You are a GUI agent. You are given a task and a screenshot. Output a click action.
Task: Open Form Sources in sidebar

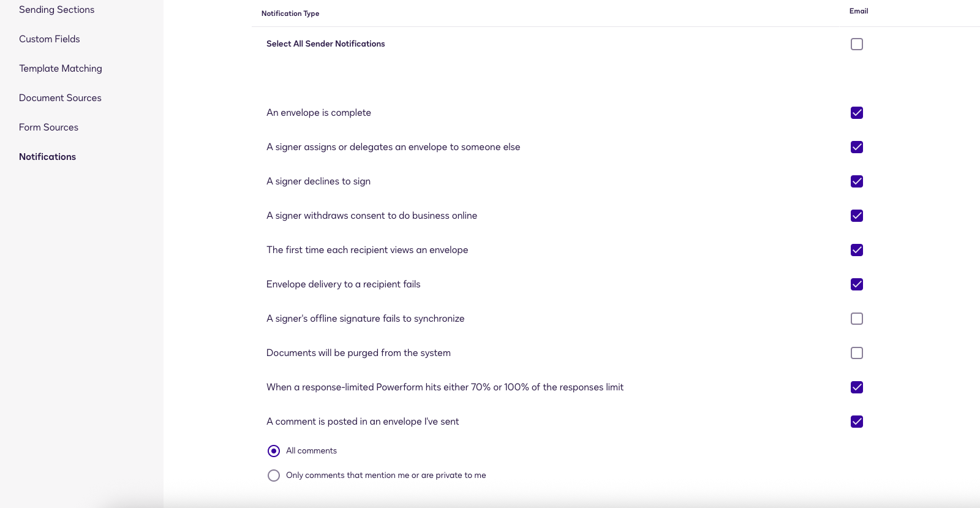pyautogui.click(x=48, y=127)
